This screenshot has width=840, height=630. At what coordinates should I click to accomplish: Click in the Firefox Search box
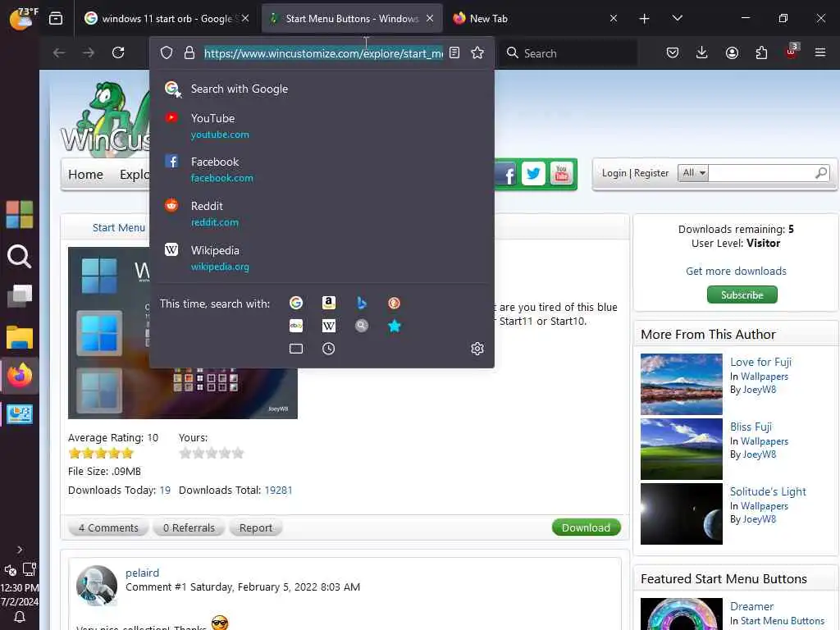coord(568,53)
